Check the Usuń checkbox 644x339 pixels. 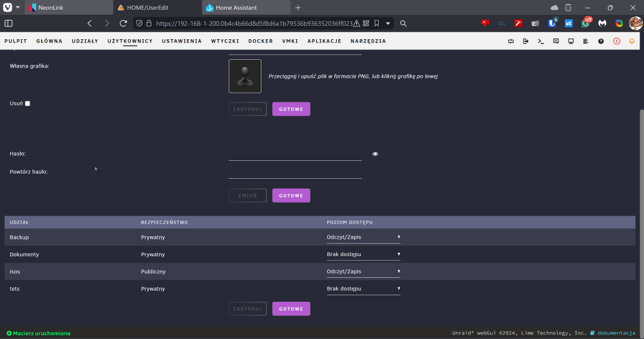pyautogui.click(x=28, y=104)
